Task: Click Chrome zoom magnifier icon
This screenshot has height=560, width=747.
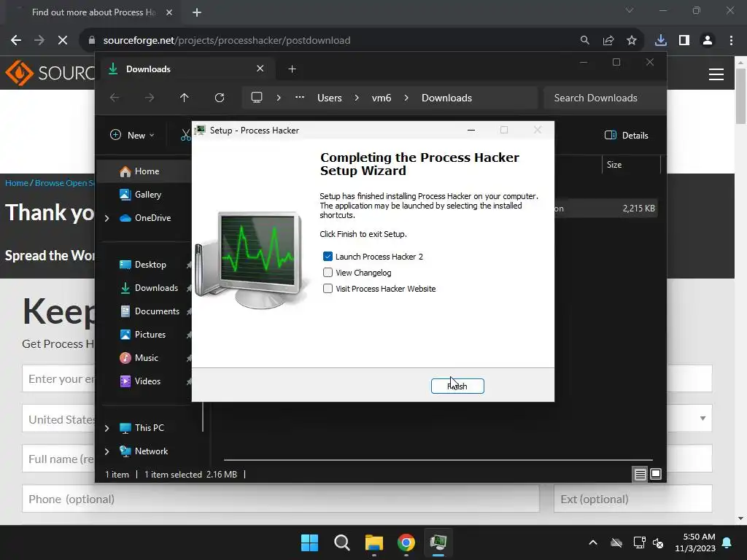Action: (584, 41)
